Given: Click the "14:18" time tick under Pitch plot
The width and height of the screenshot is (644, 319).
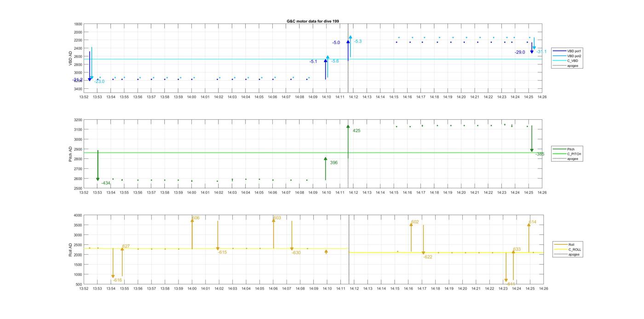Looking at the screenshot, I should pos(434,193).
